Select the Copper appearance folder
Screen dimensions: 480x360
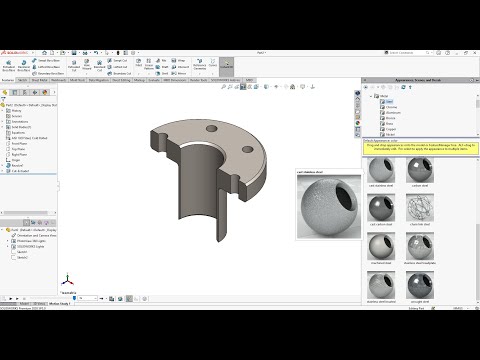[x=388, y=129]
